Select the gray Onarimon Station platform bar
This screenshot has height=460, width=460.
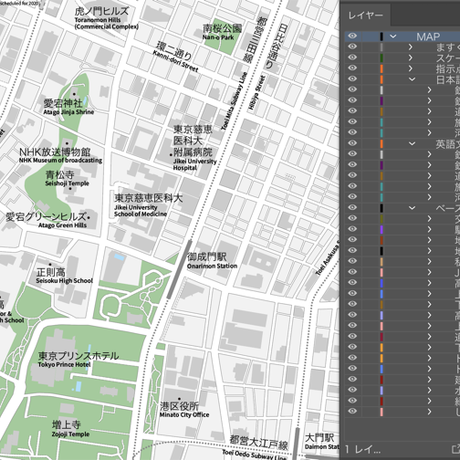(179, 269)
